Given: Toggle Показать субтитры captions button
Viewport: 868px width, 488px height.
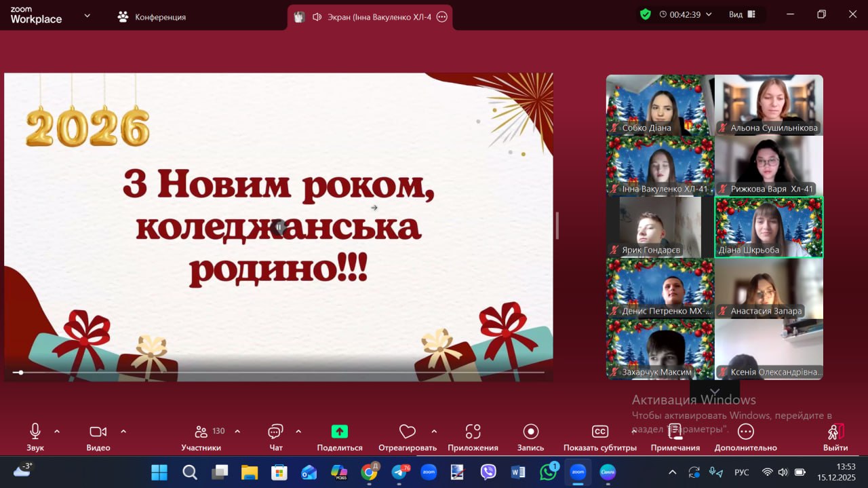Looking at the screenshot, I should 599,432.
